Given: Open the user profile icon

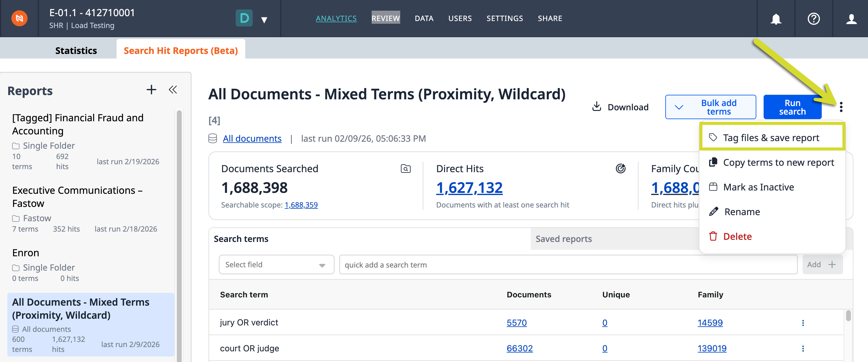Looking at the screenshot, I should 851,19.
